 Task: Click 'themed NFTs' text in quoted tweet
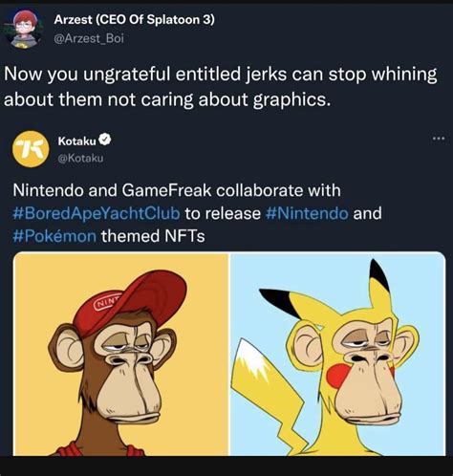(153, 236)
